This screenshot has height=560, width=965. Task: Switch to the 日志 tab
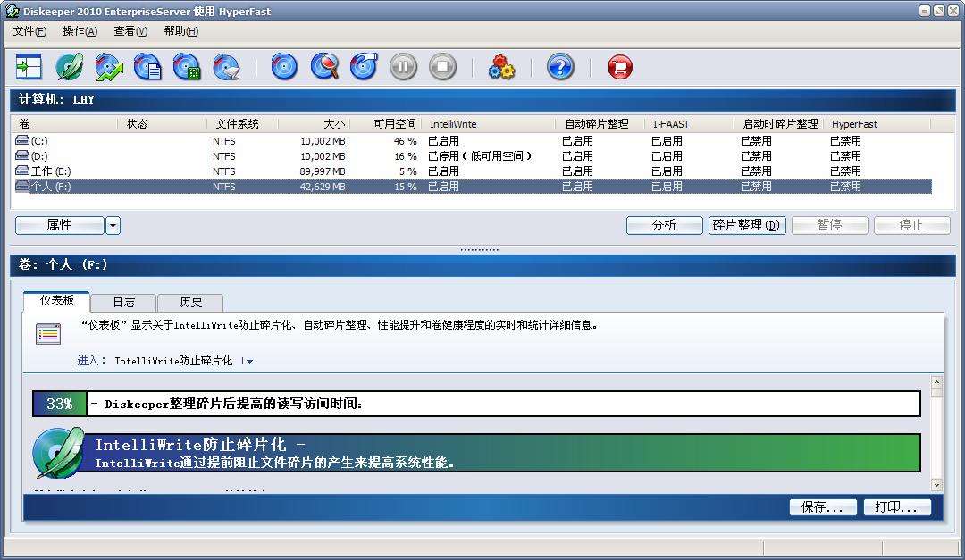123,302
